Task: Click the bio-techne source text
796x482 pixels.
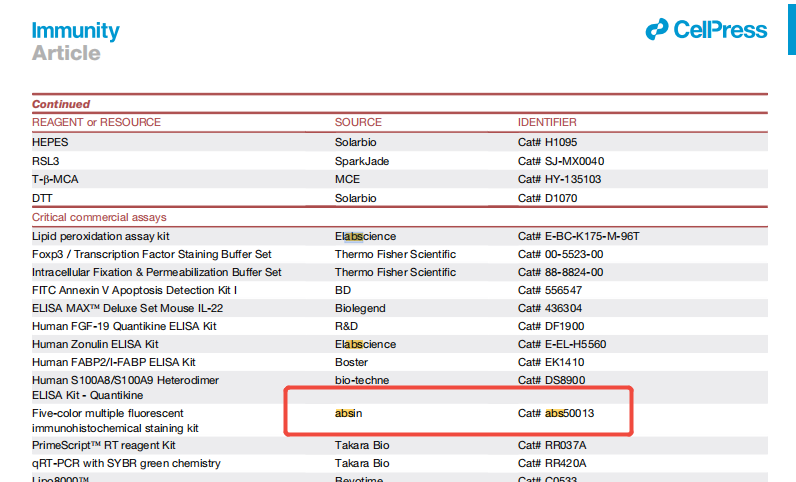Action: 363,380
